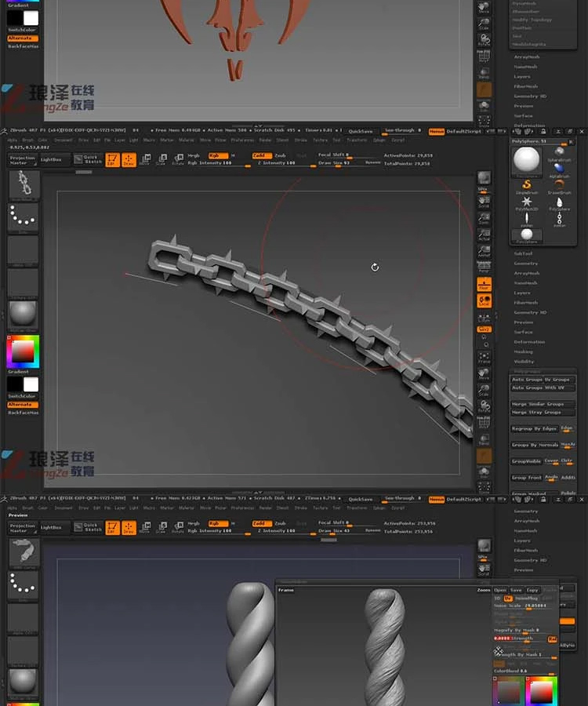Toggle Local symmetry orange button
Screen dimensions: 588x706
click(x=484, y=300)
